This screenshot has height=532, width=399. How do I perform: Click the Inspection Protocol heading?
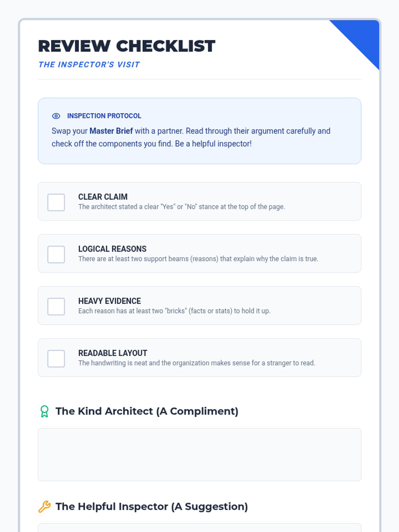point(104,116)
